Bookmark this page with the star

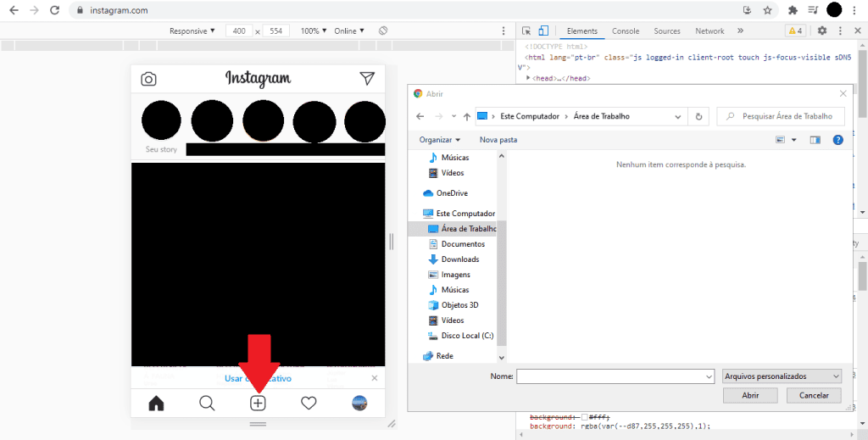767,10
